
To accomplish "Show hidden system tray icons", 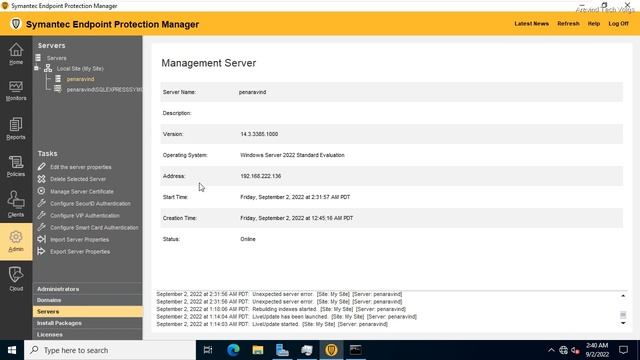I will pos(551,350).
